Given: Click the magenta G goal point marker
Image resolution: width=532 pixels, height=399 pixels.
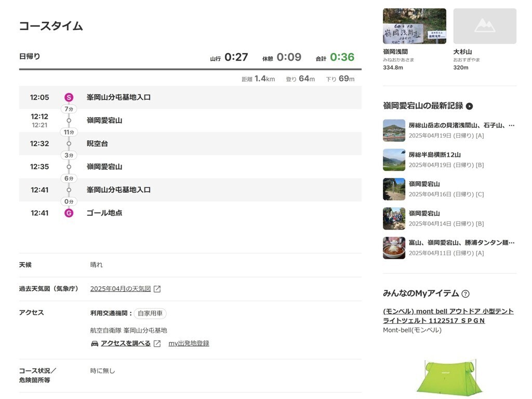Looking at the screenshot, I should coord(69,213).
